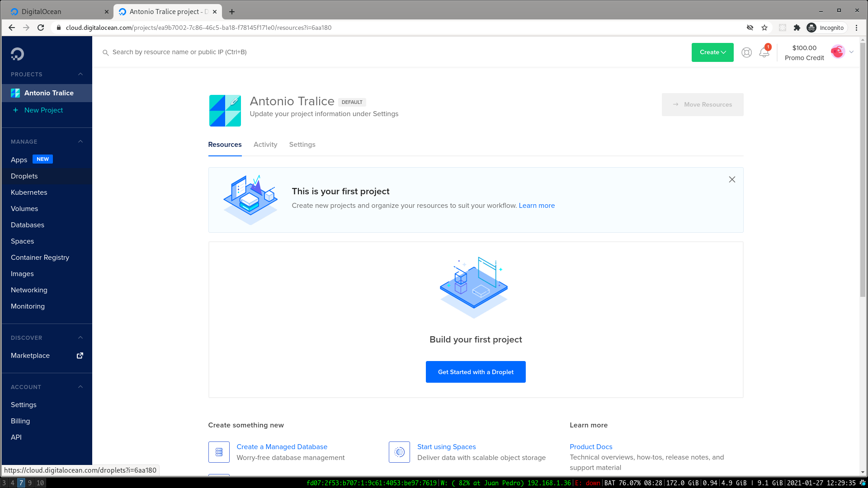Click Get Started with a Droplet

coord(476,372)
